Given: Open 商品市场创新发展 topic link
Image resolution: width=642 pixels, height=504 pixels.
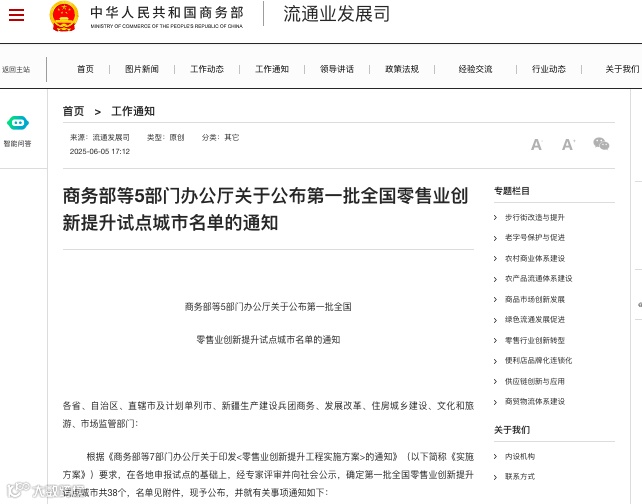Looking at the screenshot, I should (535, 299).
